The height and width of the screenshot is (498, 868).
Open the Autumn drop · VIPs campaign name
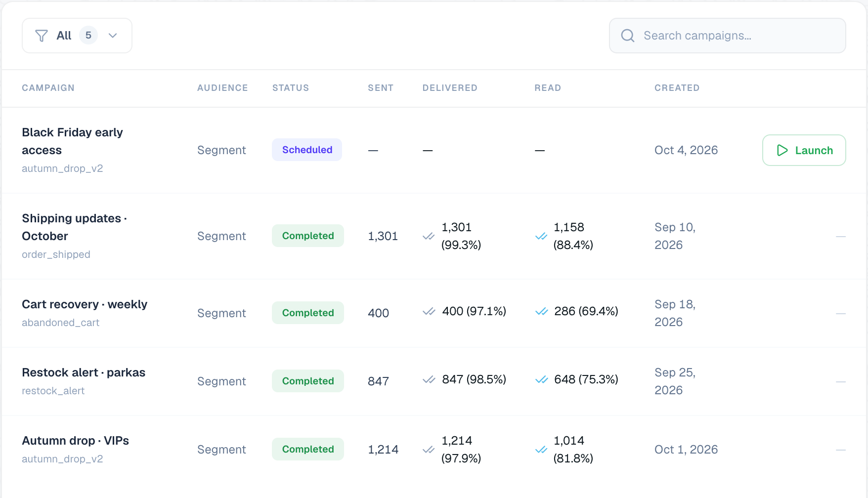tap(75, 441)
